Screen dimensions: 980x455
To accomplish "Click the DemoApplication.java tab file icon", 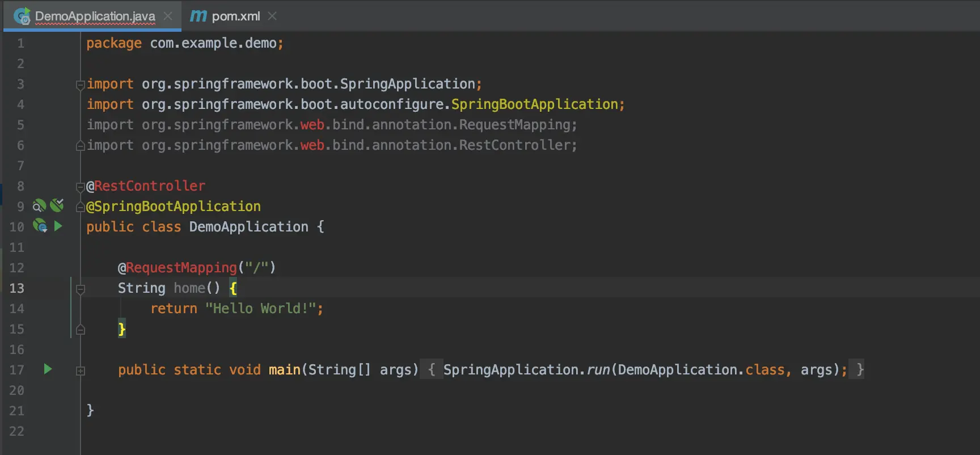I will pyautogui.click(x=22, y=16).
